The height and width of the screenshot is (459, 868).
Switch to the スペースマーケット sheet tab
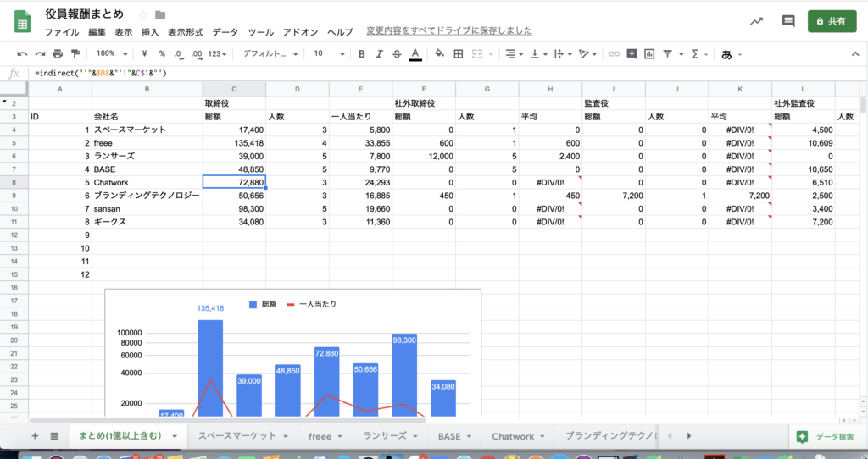pos(243,436)
